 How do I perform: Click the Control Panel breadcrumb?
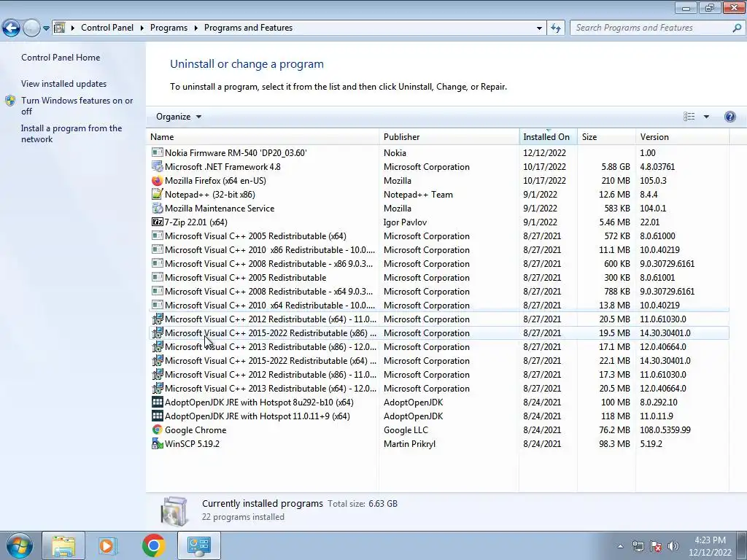[x=107, y=28]
